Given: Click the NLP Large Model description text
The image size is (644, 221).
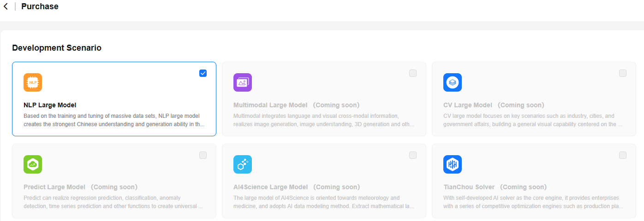Looking at the screenshot, I should click(114, 120).
